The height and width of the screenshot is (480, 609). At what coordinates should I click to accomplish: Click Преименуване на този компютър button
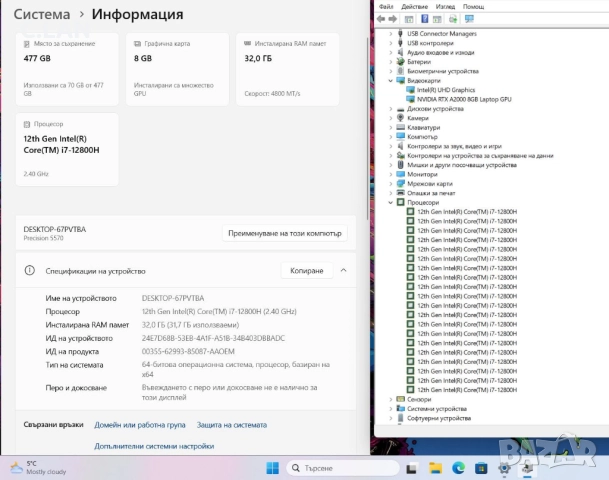(x=285, y=233)
